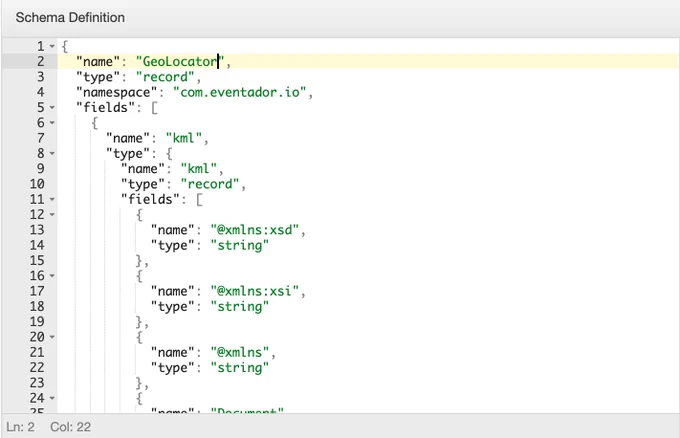
Task: Collapse the "fields" array at line 5
Action: click(x=52, y=107)
